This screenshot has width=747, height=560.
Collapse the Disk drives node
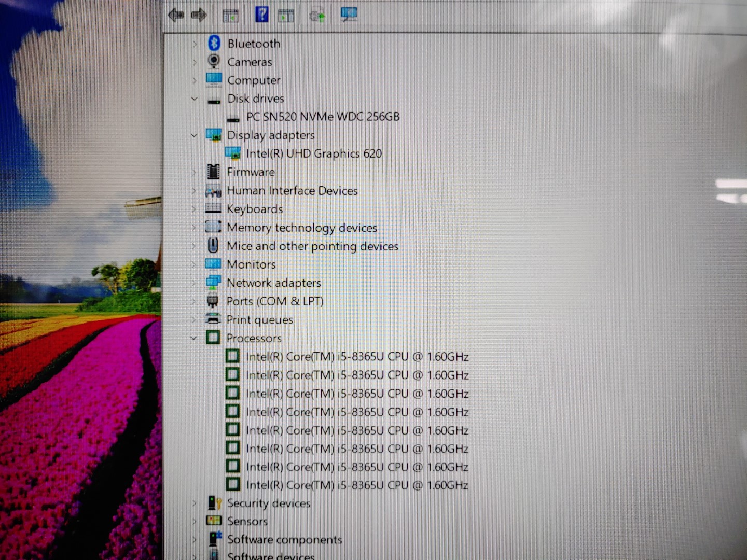195,99
